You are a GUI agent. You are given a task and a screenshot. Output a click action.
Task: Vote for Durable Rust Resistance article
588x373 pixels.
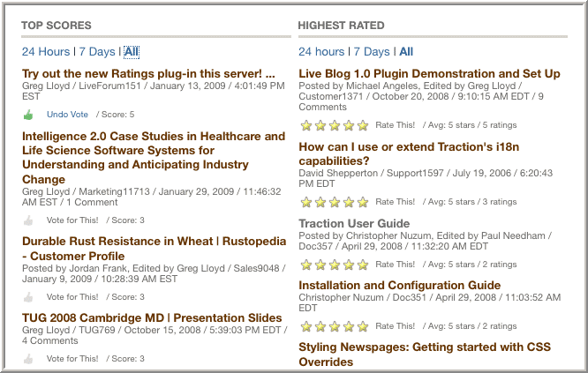coord(72,297)
